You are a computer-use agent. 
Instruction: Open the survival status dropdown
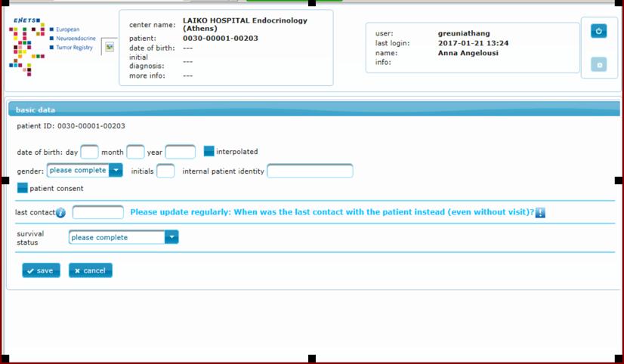(123, 237)
